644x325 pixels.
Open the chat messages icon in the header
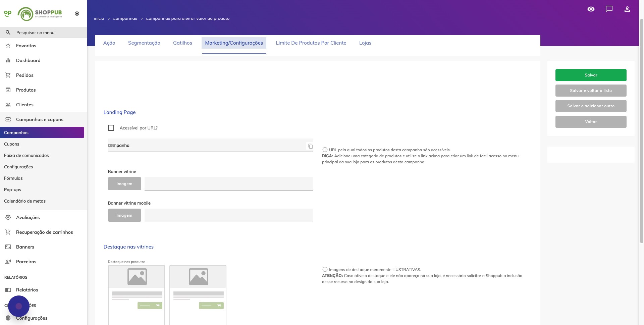coord(609,9)
